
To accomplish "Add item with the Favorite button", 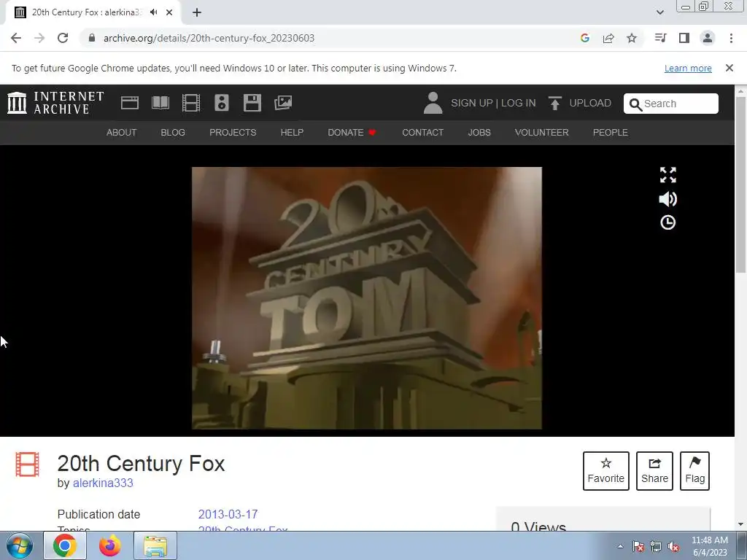I will [606, 471].
